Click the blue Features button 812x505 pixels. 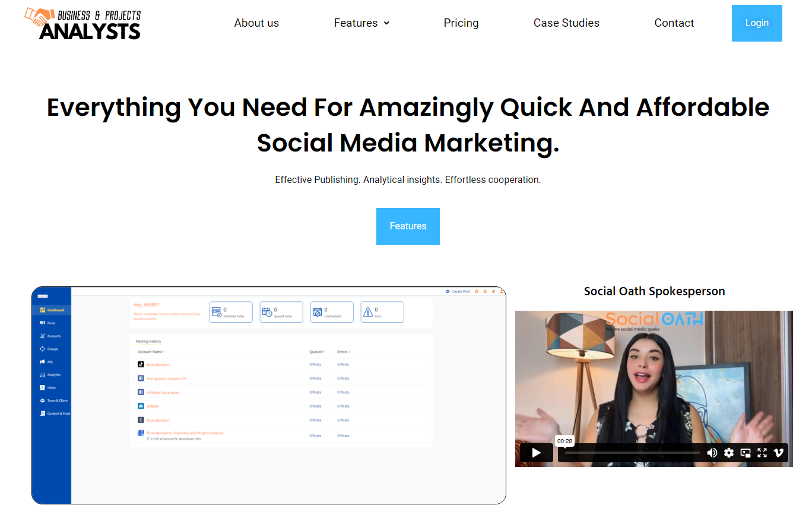[408, 226]
